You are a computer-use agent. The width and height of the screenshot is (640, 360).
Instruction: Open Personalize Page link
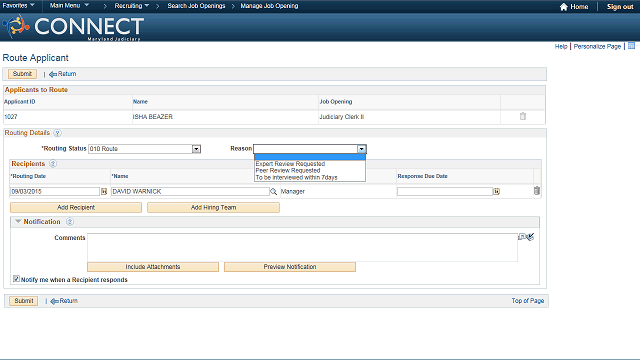[597, 47]
